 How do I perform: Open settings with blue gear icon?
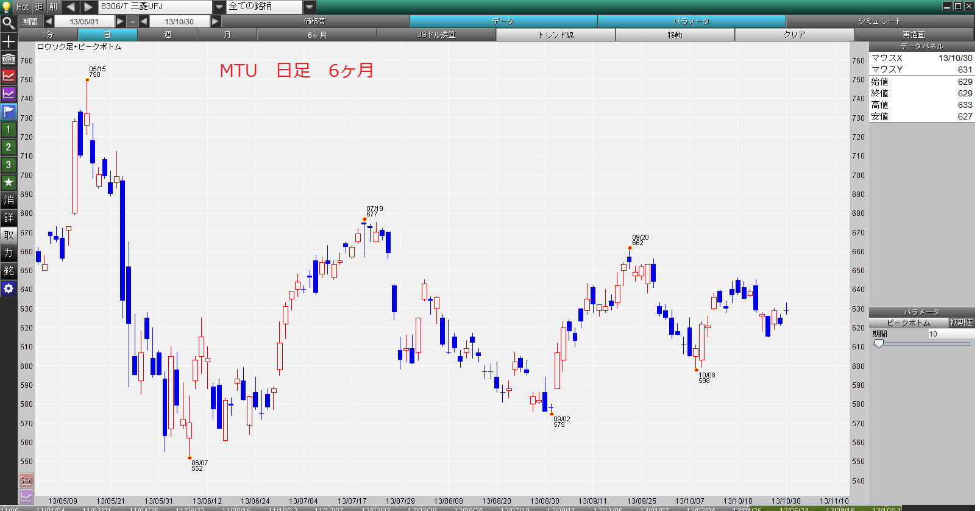pyautogui.click(x=9, y=288)
